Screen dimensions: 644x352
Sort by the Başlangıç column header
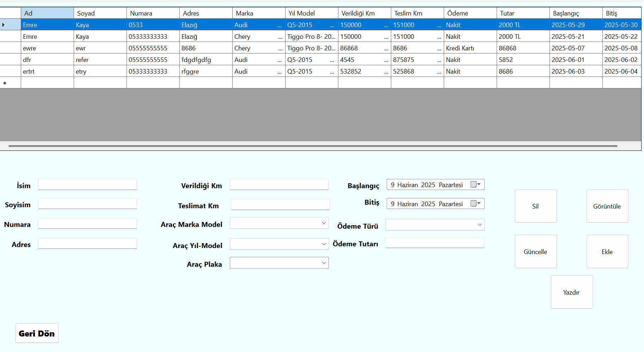click(576, 13)
